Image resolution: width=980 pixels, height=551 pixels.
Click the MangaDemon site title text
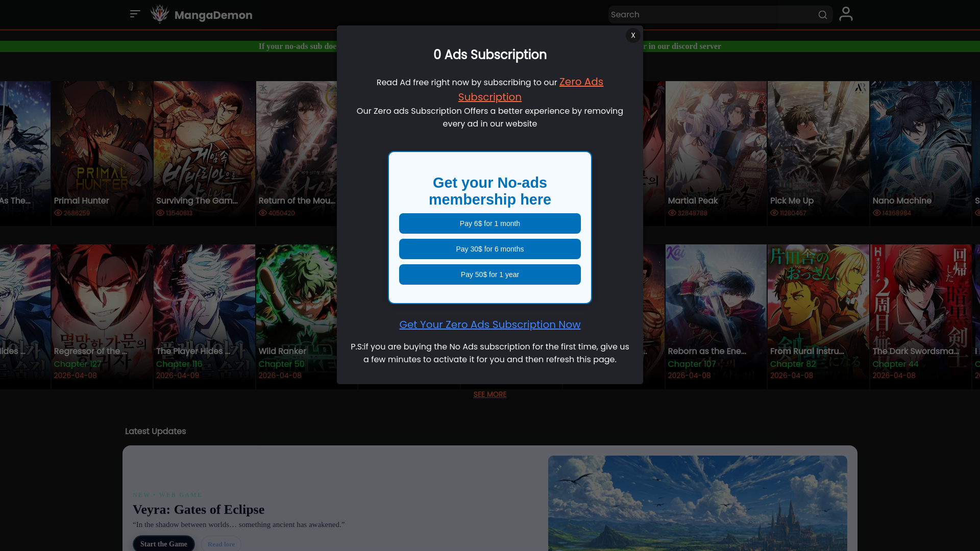[x=213, y=15]
